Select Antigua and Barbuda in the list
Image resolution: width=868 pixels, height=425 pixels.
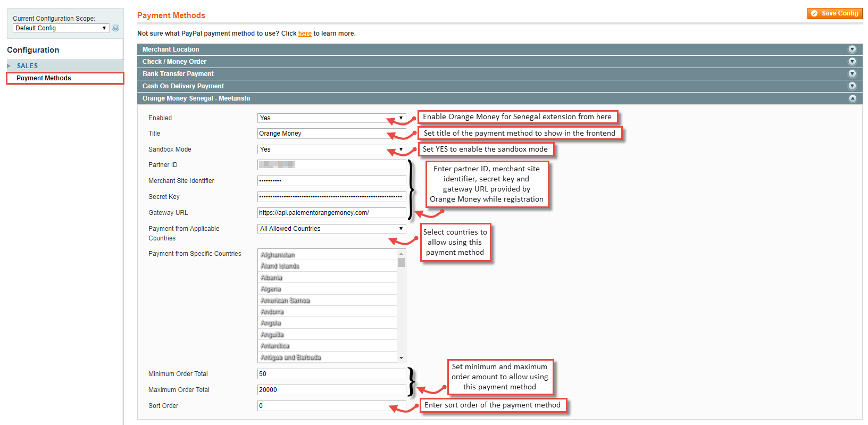coord(327,357)
